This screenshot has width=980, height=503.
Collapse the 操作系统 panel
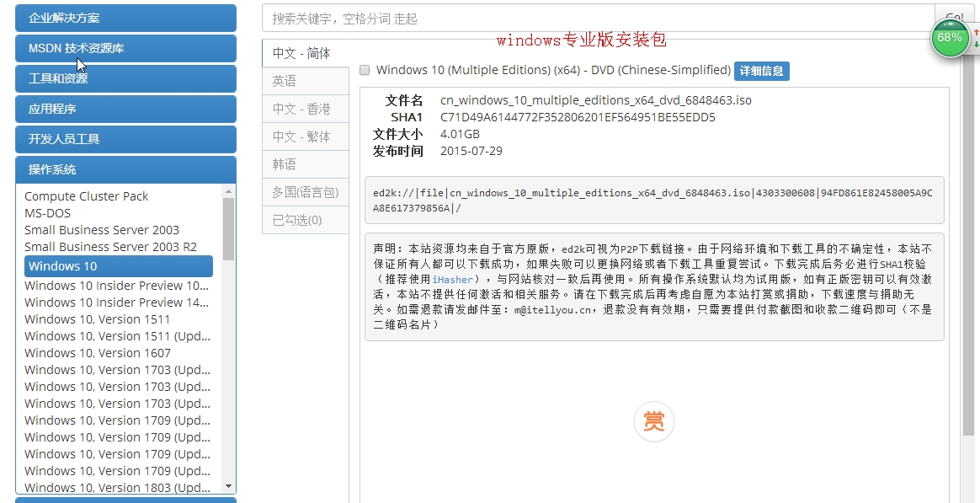tap(125, 169)
